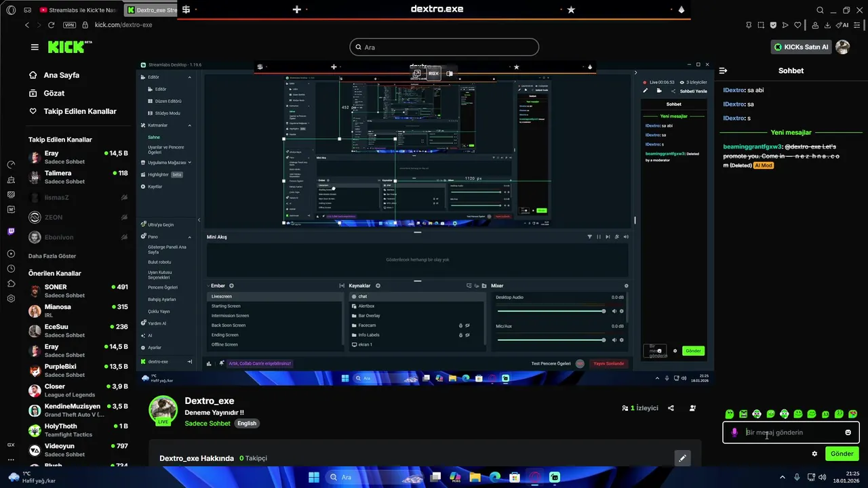
Task: Collapse Editör section in Streamlabs sidebar
Action: 190,77
